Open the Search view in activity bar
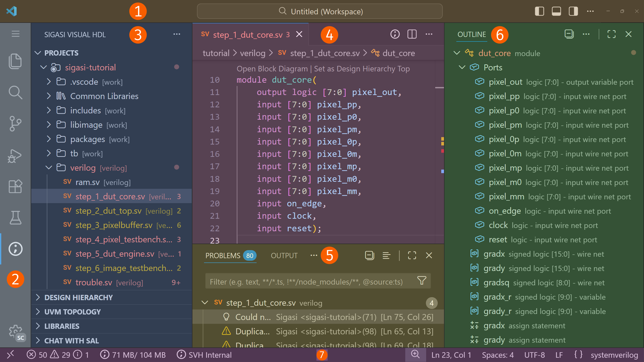644x362 pixels. point(15,92)
